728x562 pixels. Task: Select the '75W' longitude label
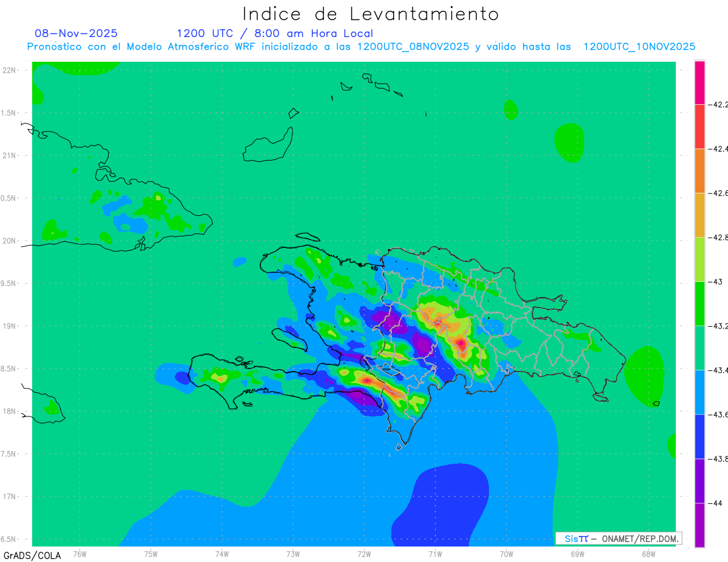150,554
